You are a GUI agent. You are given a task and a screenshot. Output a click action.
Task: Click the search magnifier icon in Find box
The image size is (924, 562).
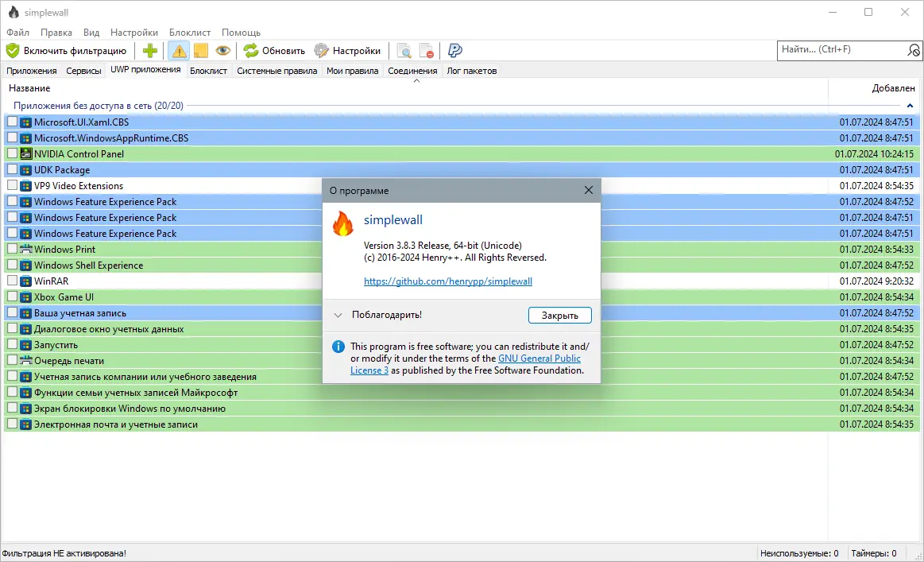point(913,51)
